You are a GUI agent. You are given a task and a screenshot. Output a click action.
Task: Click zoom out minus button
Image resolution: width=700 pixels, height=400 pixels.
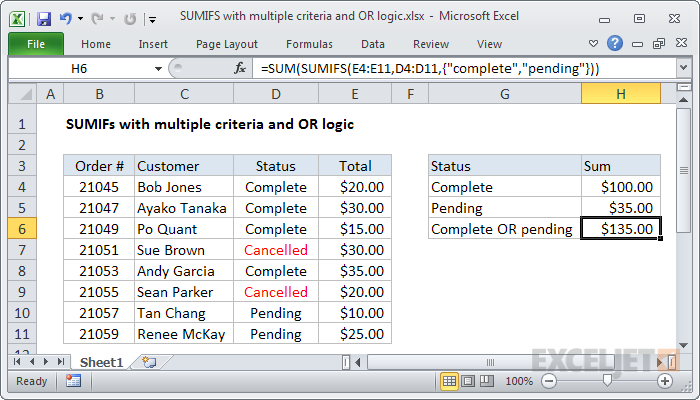point(549,381)
